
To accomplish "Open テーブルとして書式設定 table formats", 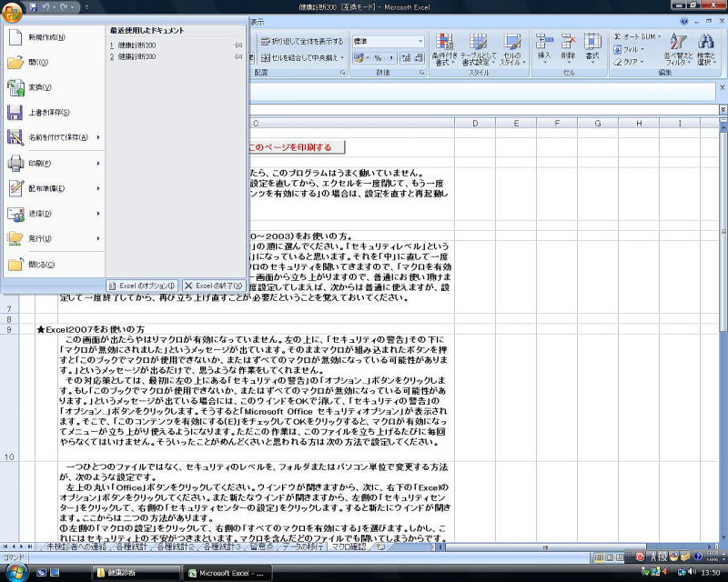I will (x=478, y=50).
